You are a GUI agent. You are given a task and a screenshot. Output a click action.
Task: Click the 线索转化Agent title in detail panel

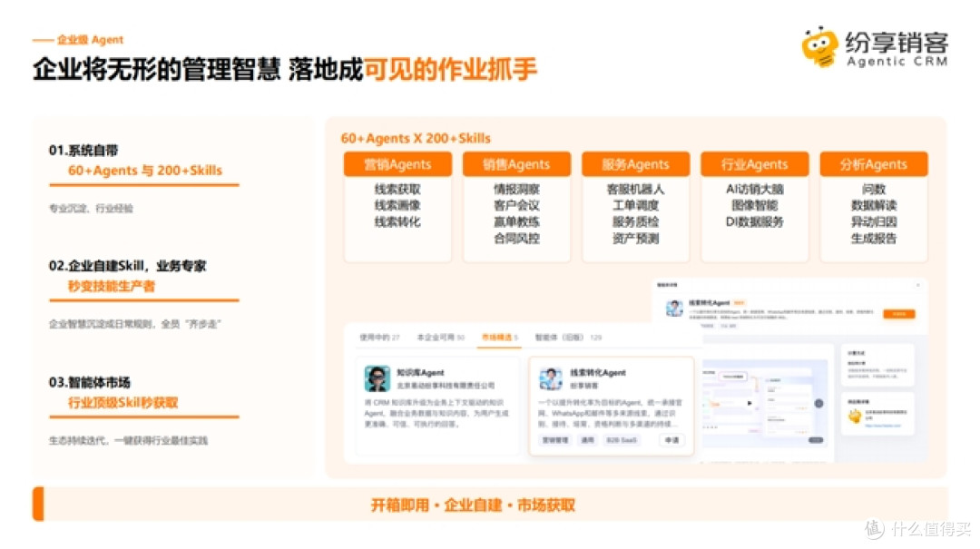pos(709,303)
